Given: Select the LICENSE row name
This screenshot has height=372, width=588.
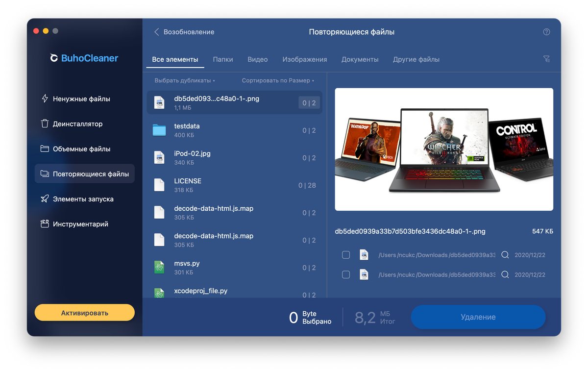Looking at the screenshot, I should pos(188,181).
